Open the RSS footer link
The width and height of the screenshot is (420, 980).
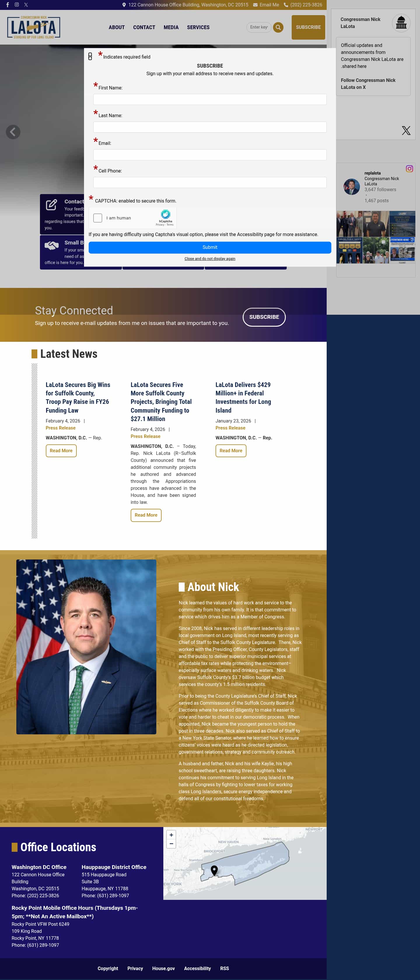click(x=225, y=968)
